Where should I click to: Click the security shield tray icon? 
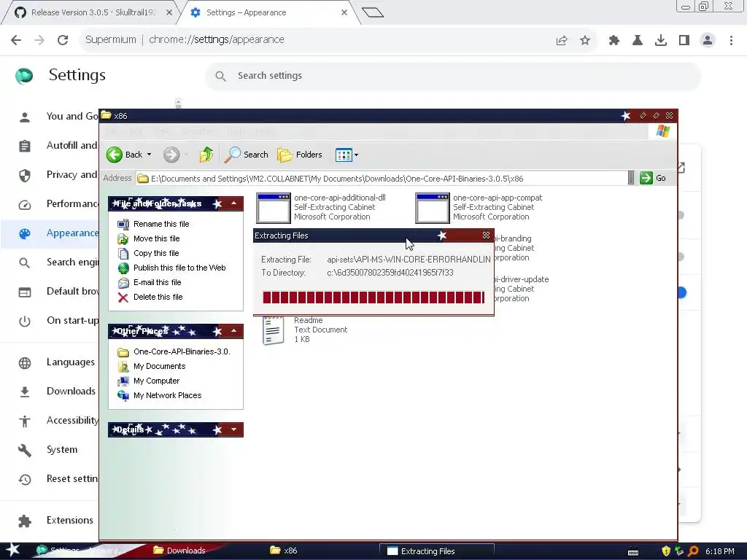(x=666, y=551)
